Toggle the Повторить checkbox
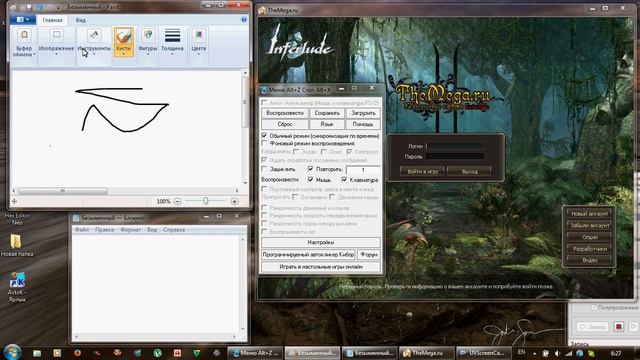This screenshot has width=640, height=360. pyautogui.click(x=311, y=169)
